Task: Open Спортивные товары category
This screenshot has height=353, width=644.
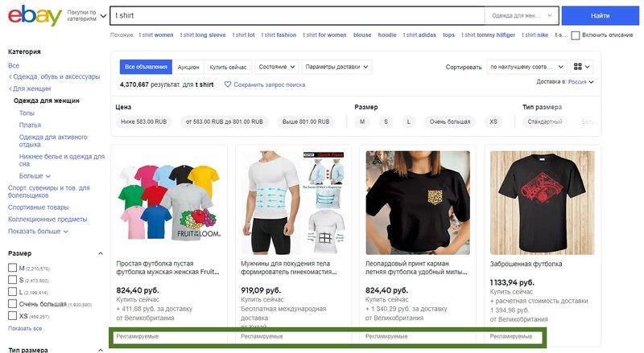Action: point(38,207)
